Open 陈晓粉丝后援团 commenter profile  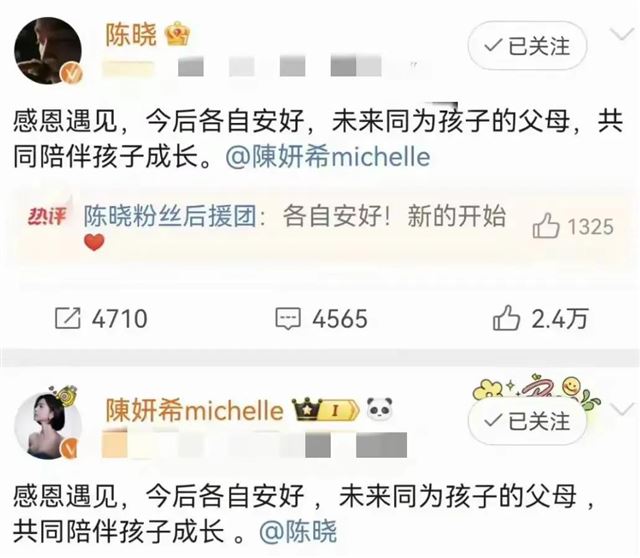pos(170,216)
